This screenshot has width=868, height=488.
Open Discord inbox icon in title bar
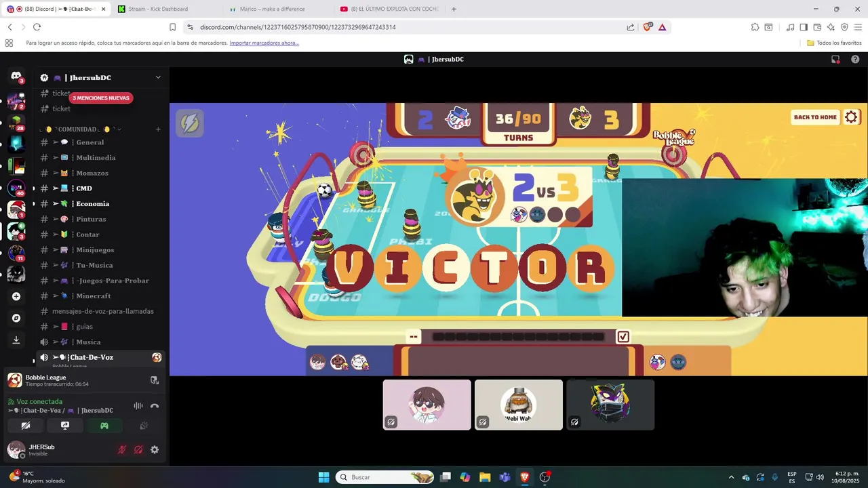835,60
